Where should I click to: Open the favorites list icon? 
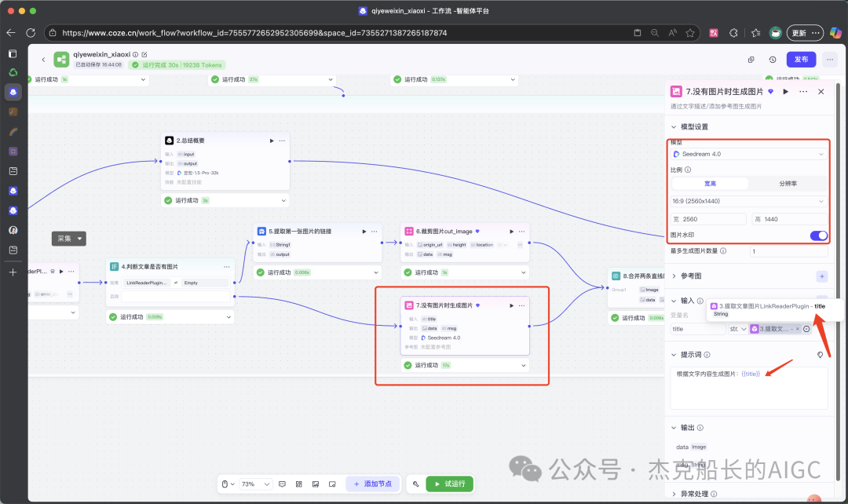pos(756,33)
